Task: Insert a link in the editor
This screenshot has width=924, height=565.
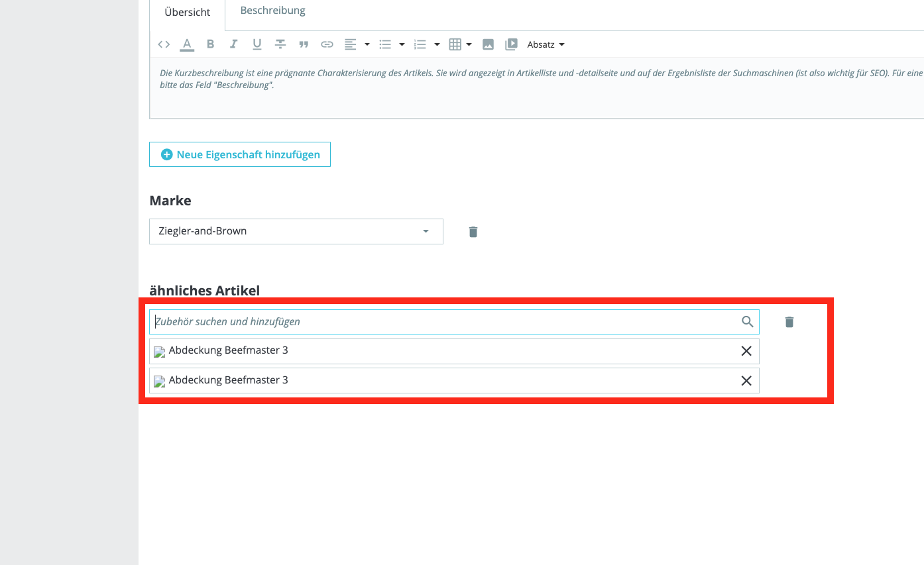Action: (x=327, y=44)
